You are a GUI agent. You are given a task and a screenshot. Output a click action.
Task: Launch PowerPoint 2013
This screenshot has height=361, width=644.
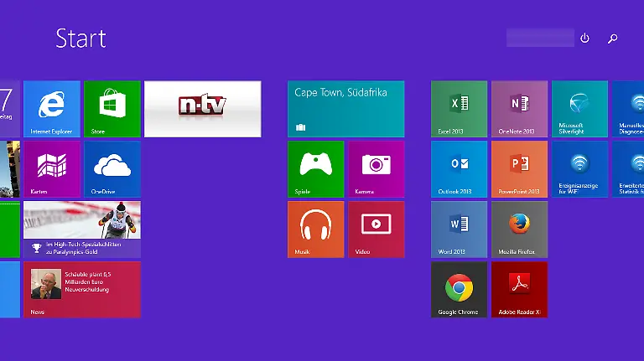coord(520,169)
